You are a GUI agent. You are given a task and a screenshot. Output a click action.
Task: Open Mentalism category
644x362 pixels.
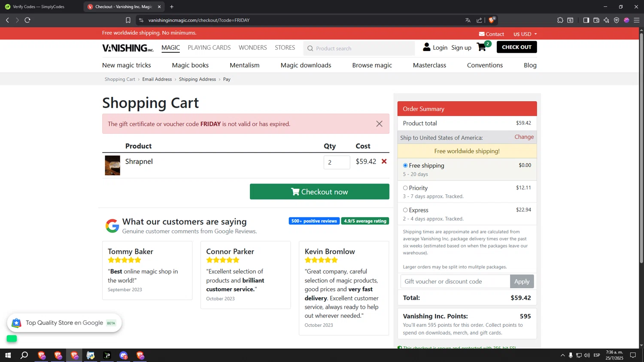[x=245, y=65]
